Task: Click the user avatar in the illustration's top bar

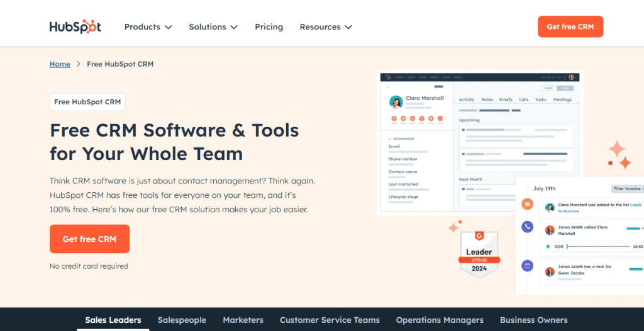Action: pyautogui.click(x=571, y=77)
